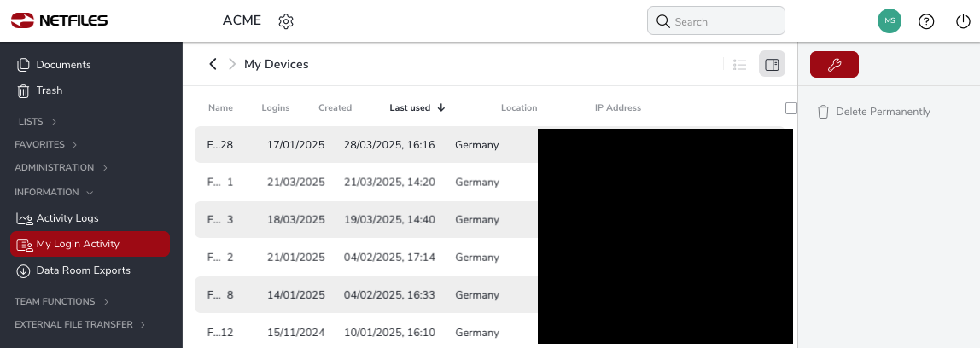
Task: Open Documents in the sidebar
Action: (x=62, y=65)
